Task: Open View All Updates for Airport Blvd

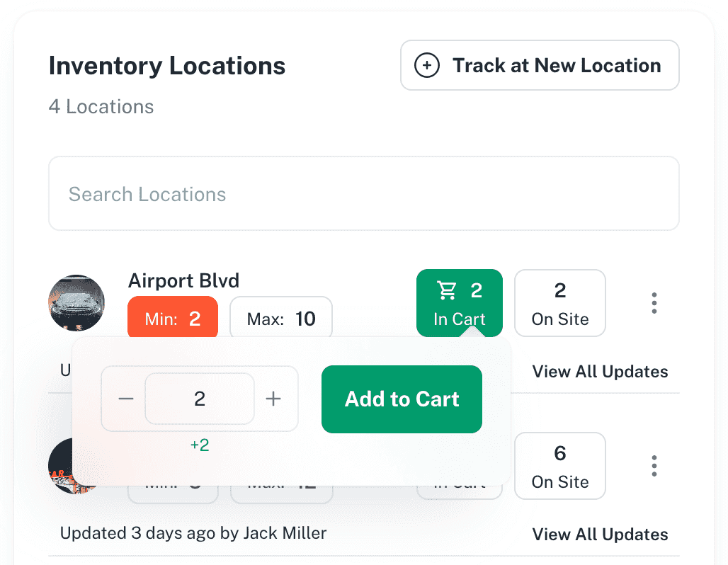Action: coord(600,372)
